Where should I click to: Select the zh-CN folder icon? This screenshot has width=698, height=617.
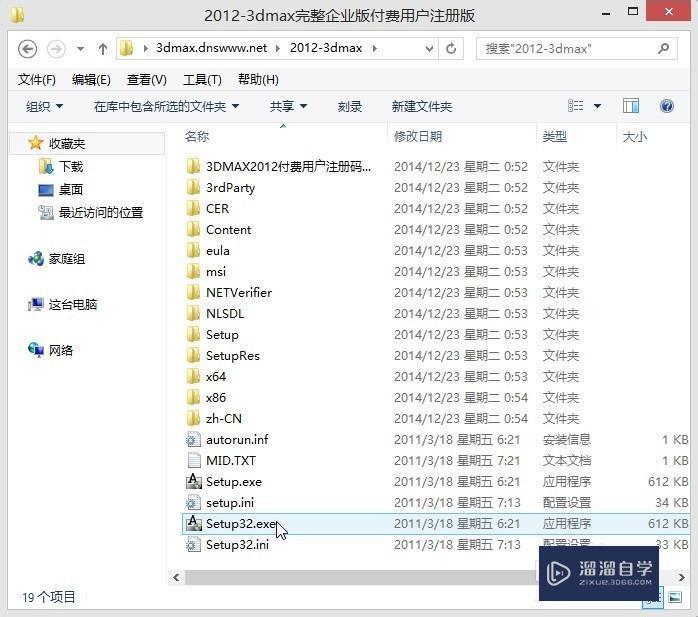[193, 418]
